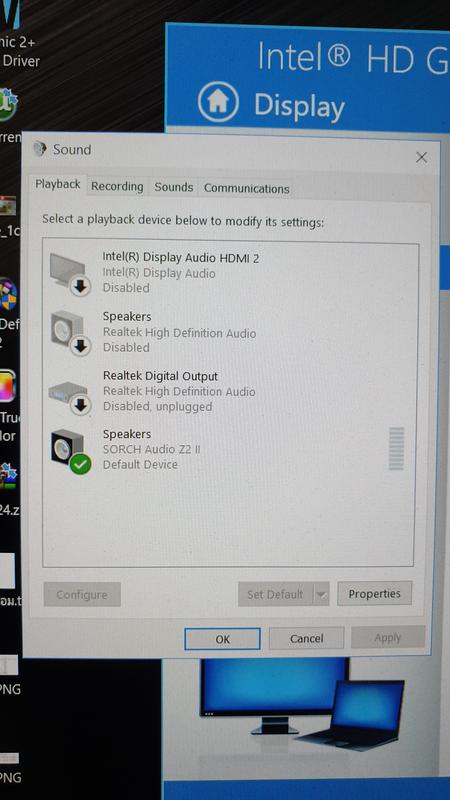Click the Set Default button
Screen dimensions: 450x800
click(276, 594)
